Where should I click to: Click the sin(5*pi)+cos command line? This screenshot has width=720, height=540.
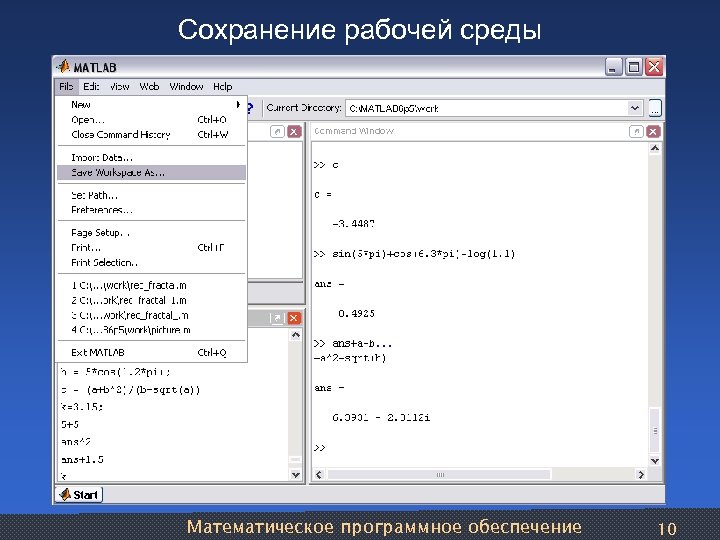tap(415, 254)
